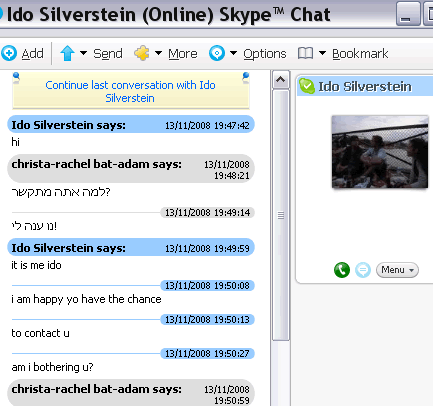Click the blue up-arrow Send icon
Screen dimensions: 433x406
pos(67,53)
